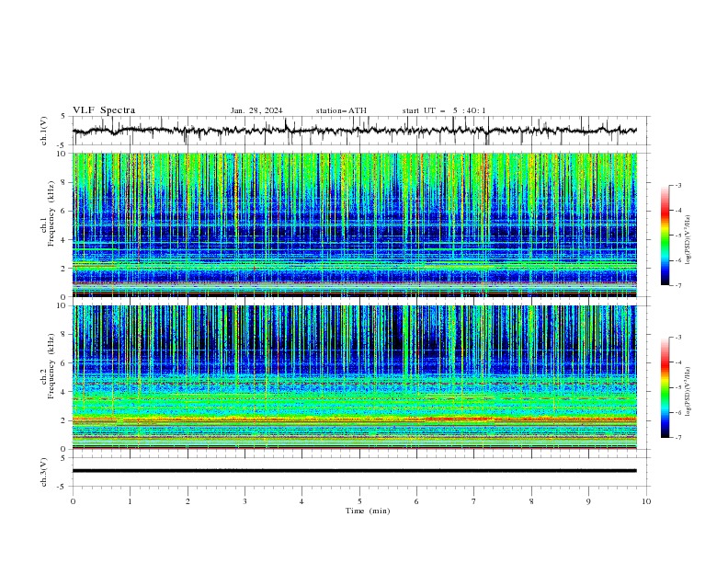Click the ch.3(V) axis label
Screen dimensions: 728x563
click(44, 472)
